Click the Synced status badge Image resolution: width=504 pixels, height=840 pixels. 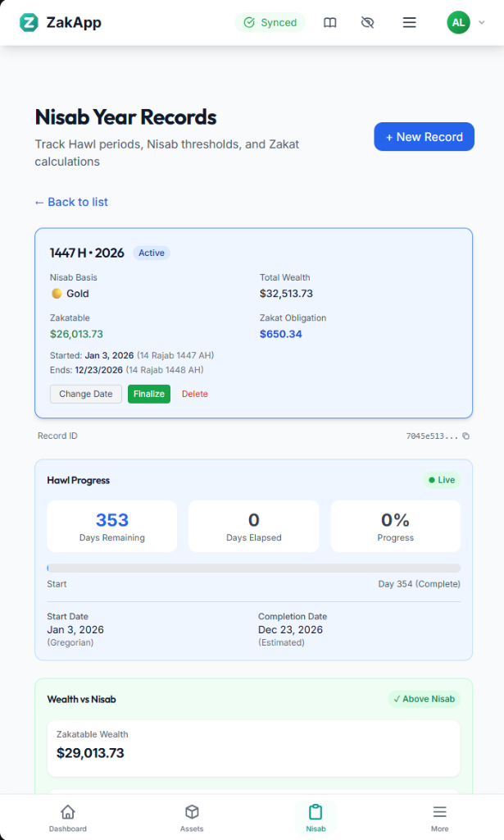270,23
